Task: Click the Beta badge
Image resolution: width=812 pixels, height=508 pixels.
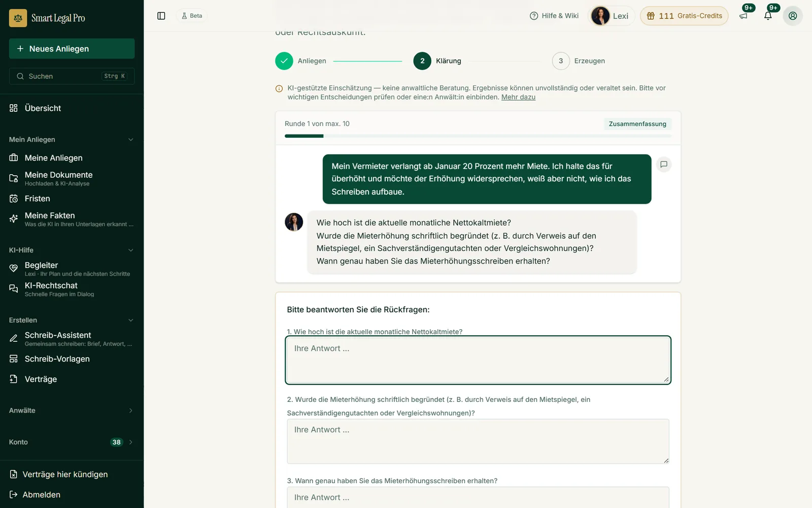Action: pyautogui.click(x=192, y=16)
